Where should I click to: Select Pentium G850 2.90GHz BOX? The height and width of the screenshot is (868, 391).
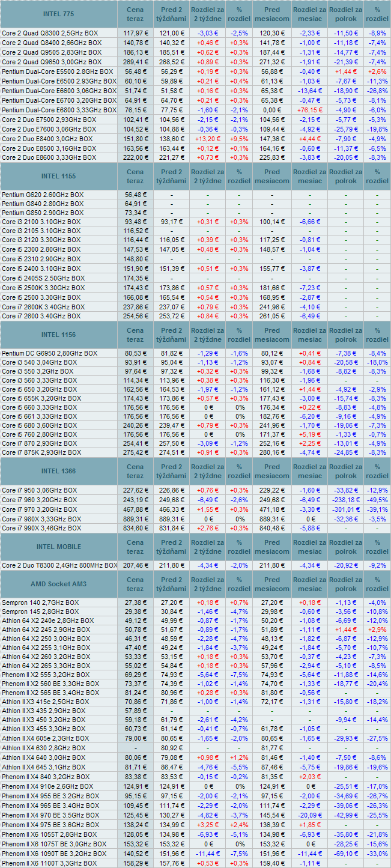point(43,213)
